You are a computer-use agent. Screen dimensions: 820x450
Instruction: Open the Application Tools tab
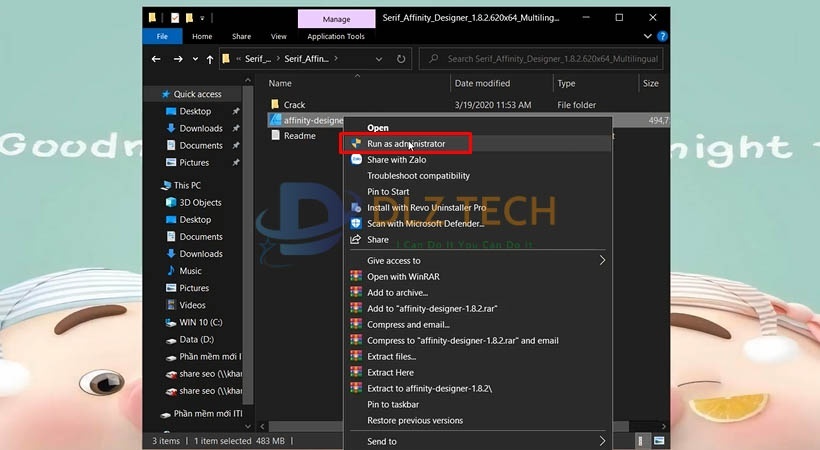pyautogui.click(x=336, y=36)
